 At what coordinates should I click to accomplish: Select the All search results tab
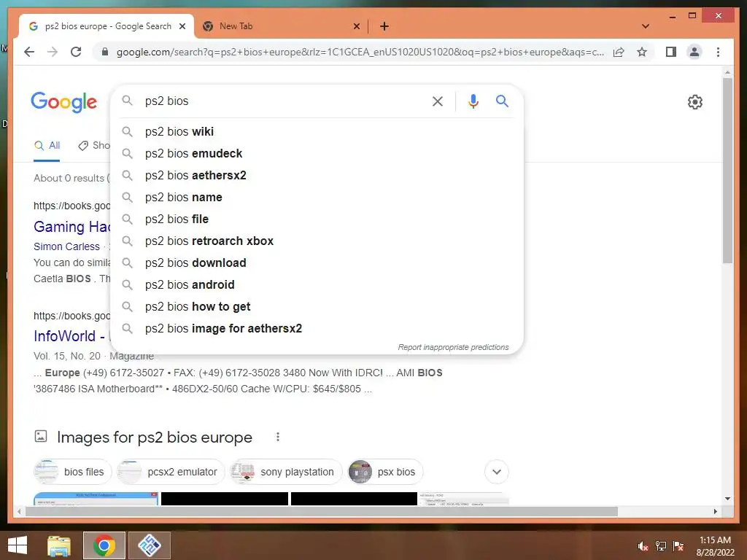pos(47,146)
